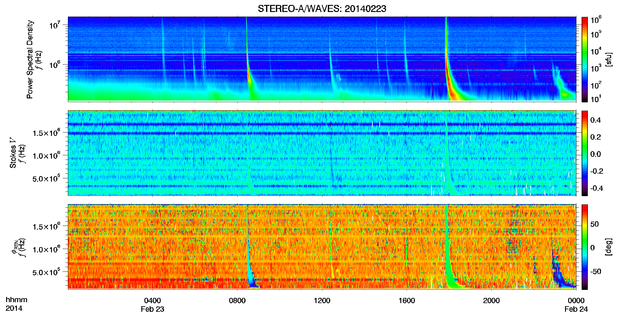Click the hhmm time format label
The width and height of the screenshot is (644, 332).
point(17,300)
